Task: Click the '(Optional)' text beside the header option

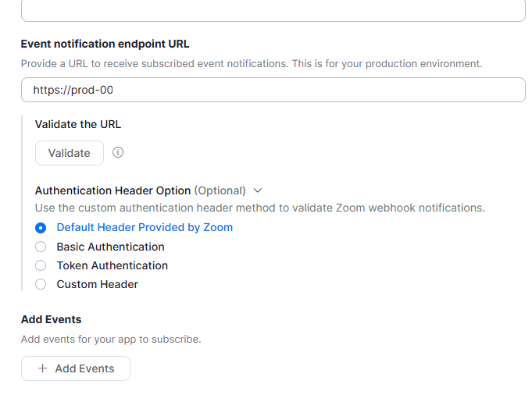Action: click(x=220, y=190)
